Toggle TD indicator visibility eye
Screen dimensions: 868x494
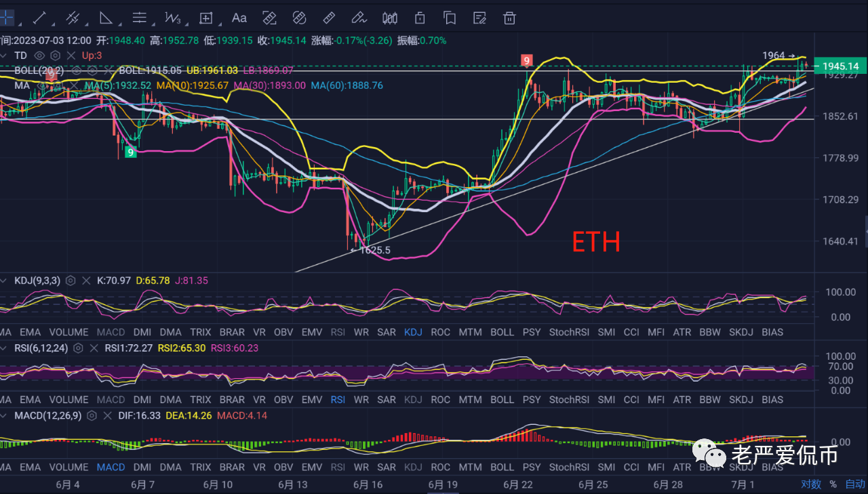[x=39, y=56]
